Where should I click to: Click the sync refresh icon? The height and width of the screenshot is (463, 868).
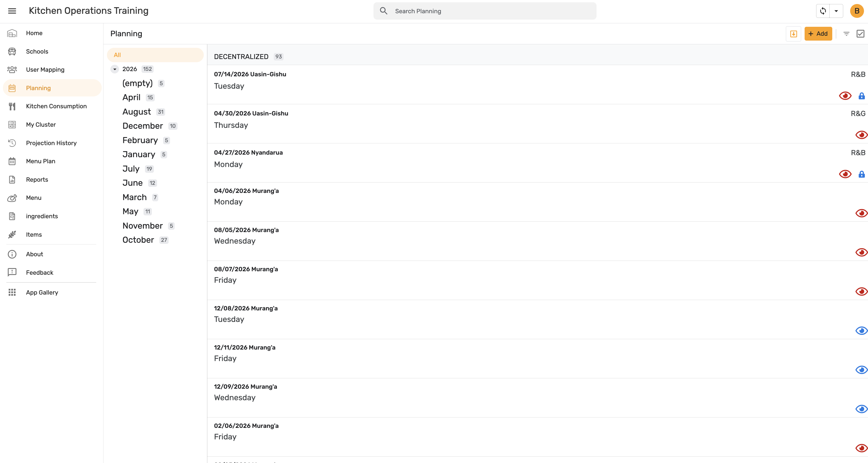(x=823, y=11)
